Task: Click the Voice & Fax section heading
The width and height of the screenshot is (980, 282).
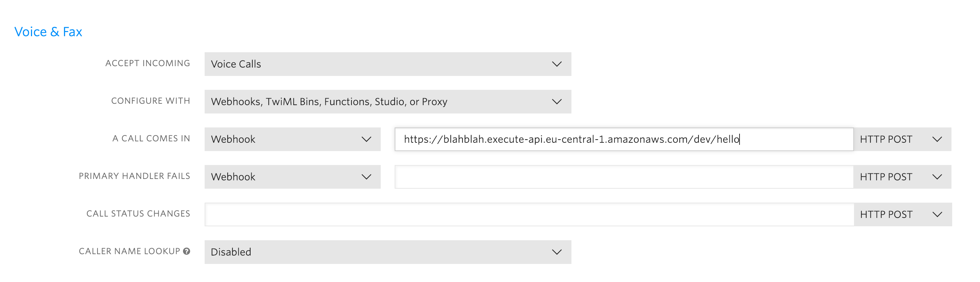Action: (x=48, y=32)
